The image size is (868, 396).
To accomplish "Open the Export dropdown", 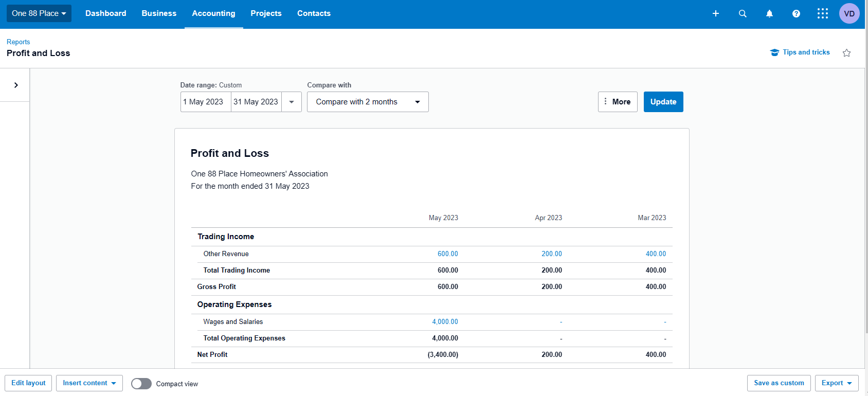I will (837, 383).
